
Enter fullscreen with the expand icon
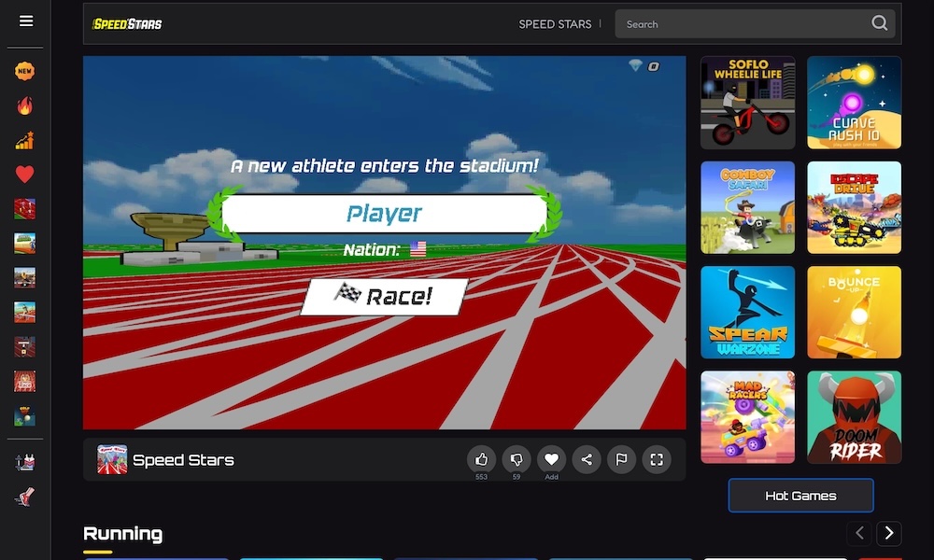[657, 459]
